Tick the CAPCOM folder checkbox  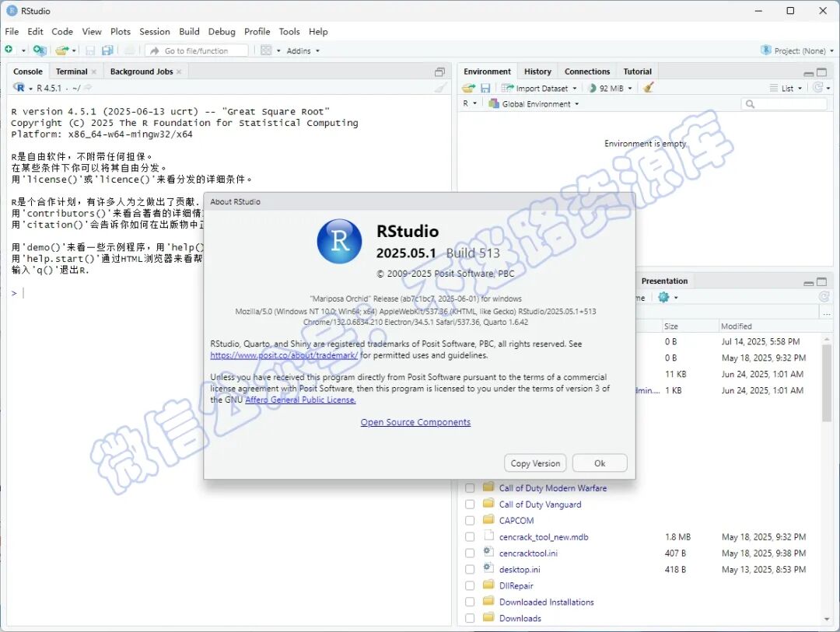tap(470, 521)
